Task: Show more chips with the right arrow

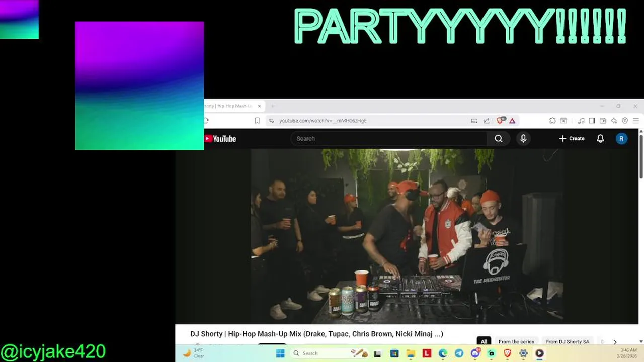Action: 615,342
